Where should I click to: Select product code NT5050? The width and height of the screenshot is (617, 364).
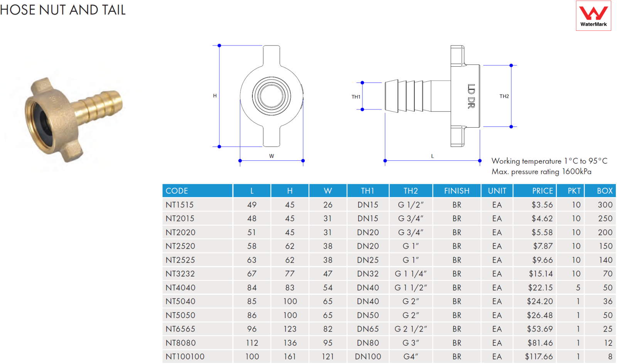(180, 315)
